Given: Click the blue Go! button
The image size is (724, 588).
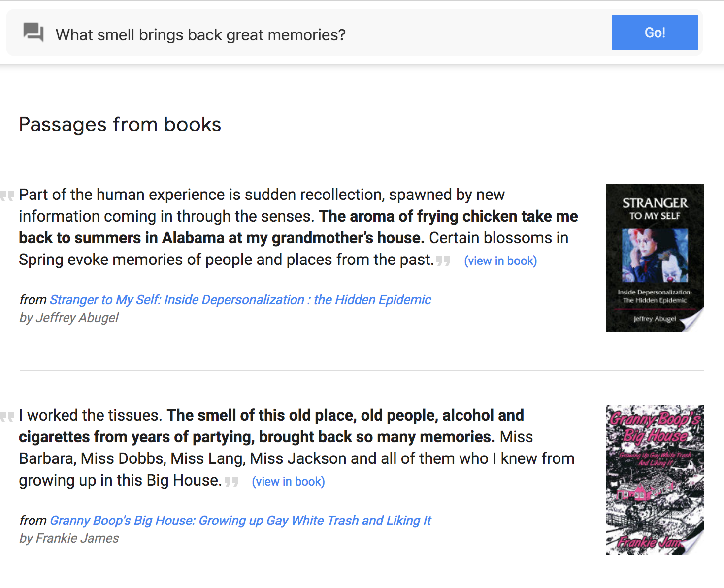Looking at the screenshot, I should 655,33.
